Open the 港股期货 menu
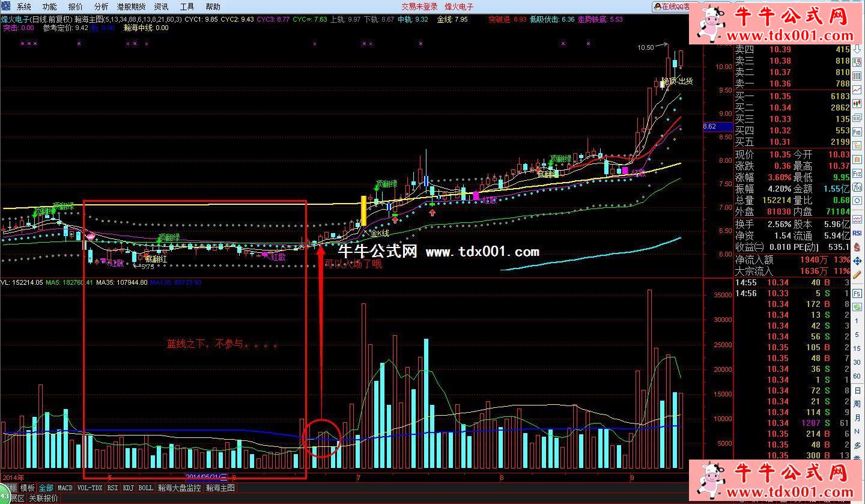 (x=131, y=7)
